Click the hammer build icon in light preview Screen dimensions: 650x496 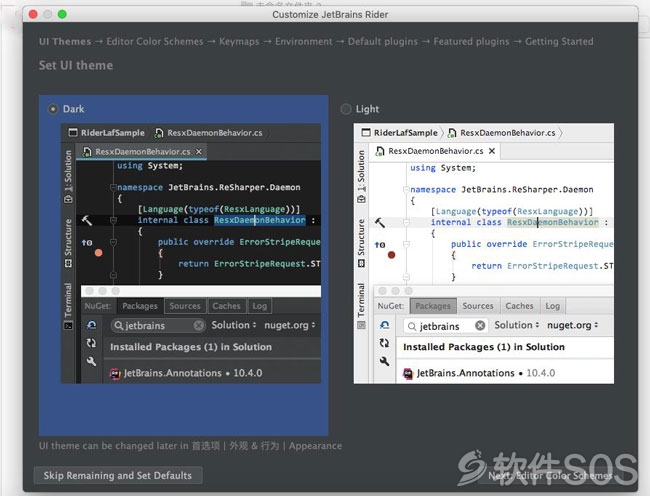(380, 223)
